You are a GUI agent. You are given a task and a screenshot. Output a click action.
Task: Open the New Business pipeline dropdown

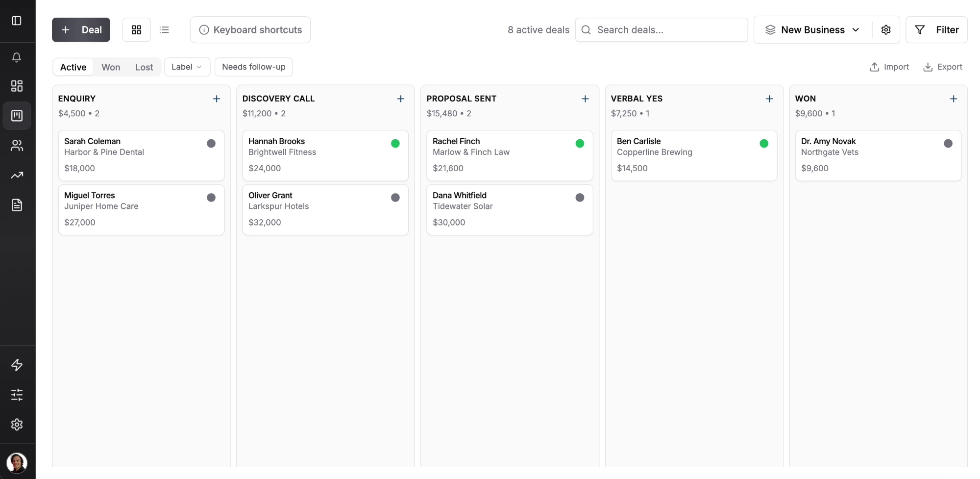813,30
